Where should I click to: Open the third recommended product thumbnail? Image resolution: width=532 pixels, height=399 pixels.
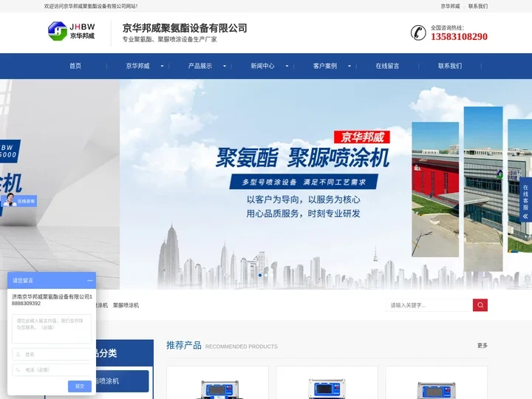[436, 383]
